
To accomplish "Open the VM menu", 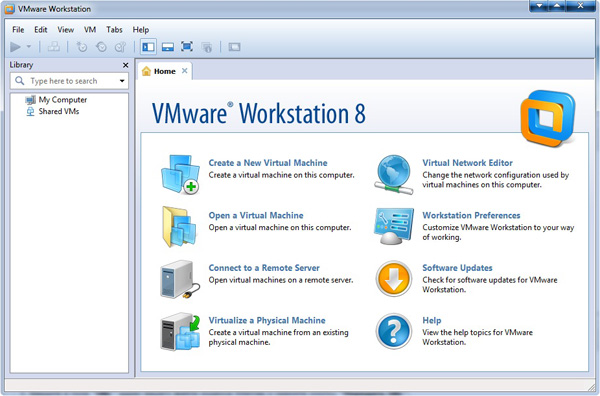I will click(90, 29).
